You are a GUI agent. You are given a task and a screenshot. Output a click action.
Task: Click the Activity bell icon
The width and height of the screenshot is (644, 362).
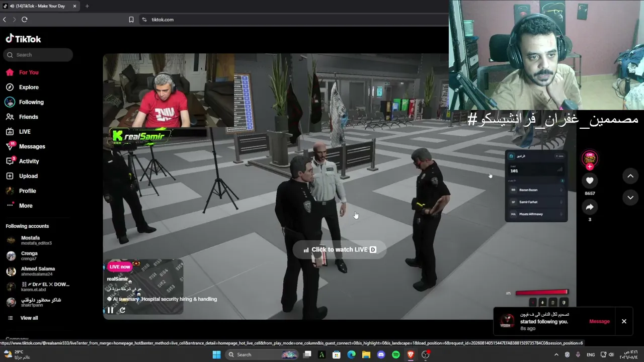coord(10,161)
